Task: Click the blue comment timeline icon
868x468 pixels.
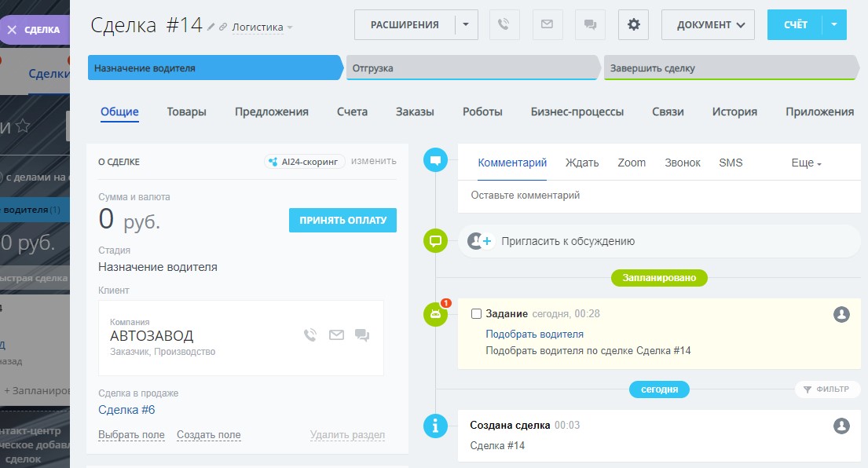Action: [436, 160]
